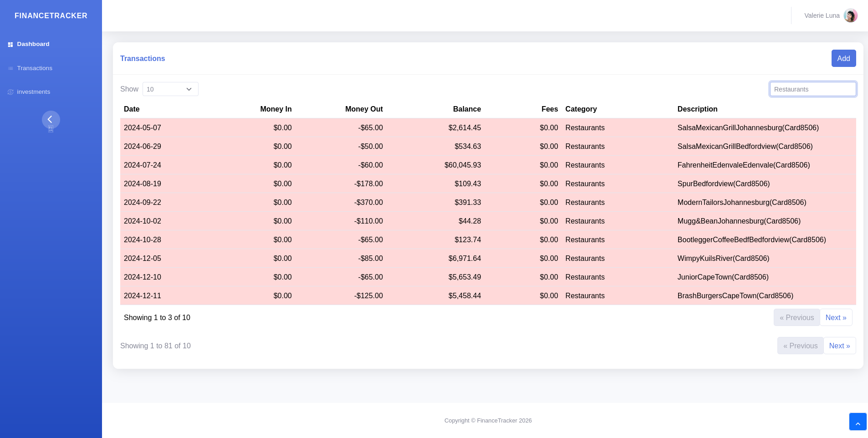Open Valerie Luna's profile avatar
868x438 pixels.
(x=850, y=15)
